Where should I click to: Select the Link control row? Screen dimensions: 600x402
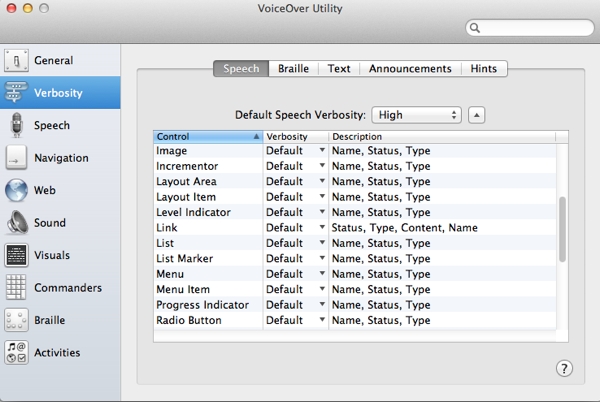click(355, 228)
